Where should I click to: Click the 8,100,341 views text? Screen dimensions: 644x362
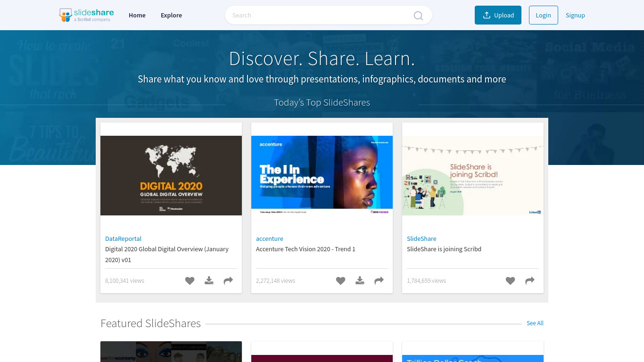pyautogui.click(x=124, y=280)
